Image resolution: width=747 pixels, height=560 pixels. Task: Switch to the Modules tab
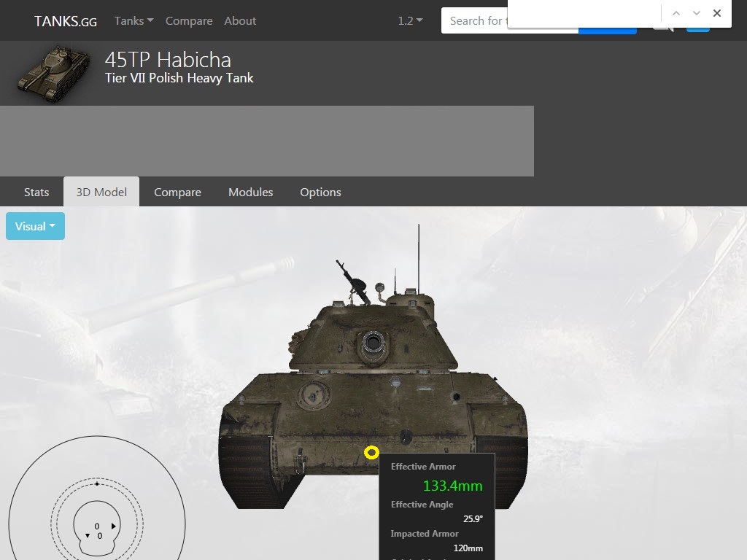[x=251, y=192]
